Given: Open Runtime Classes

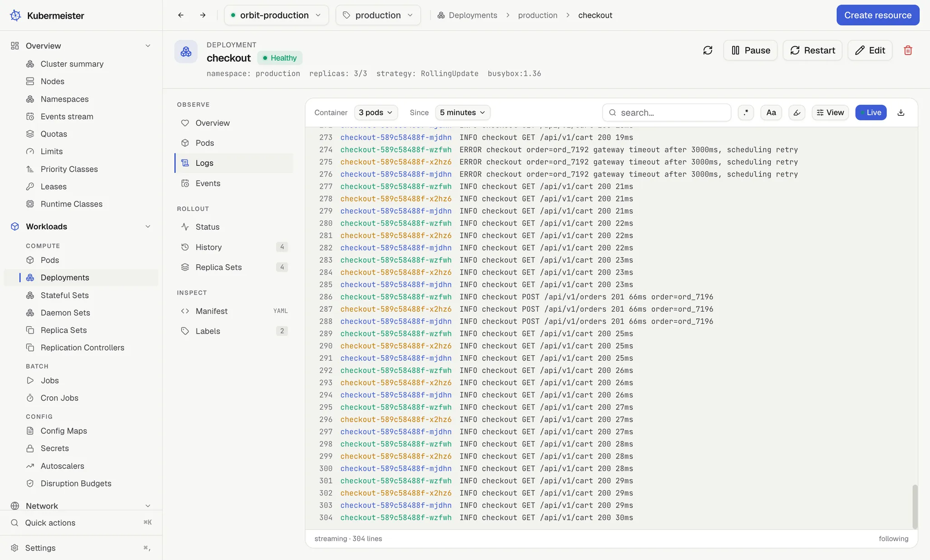Looking at the screenshot, I should [x=71, y=204].
